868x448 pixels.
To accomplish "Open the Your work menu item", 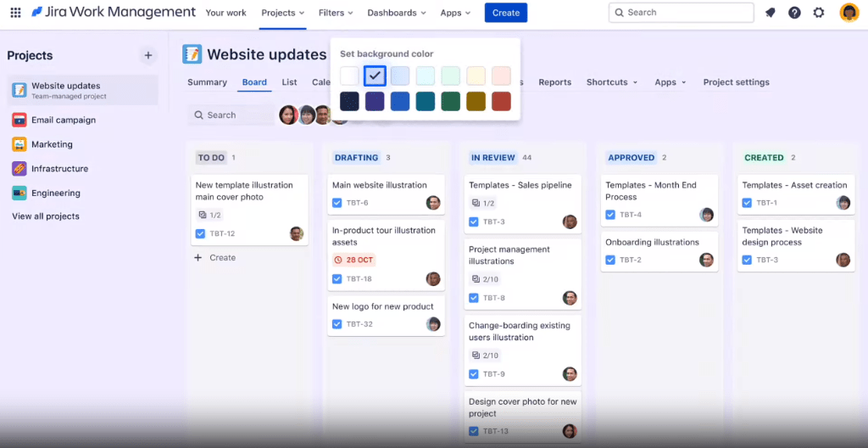I will (x=225, y=13).
